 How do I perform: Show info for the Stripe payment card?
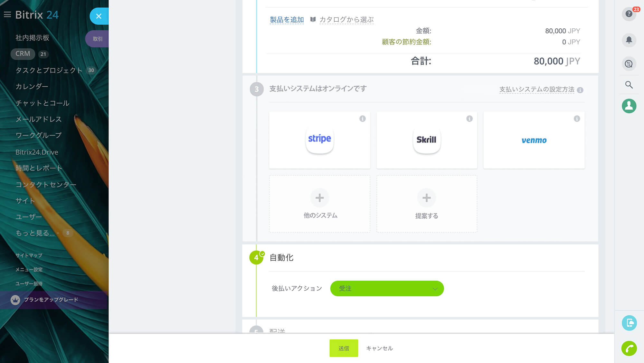pyautogui.click(x=362, y=119)
